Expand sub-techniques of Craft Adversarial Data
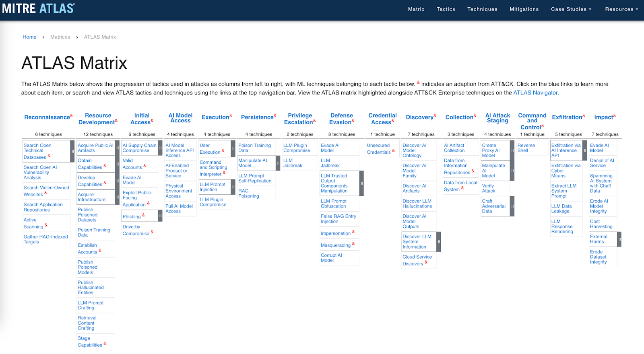The width and height of the screenshot is (644, 354). 512,206
